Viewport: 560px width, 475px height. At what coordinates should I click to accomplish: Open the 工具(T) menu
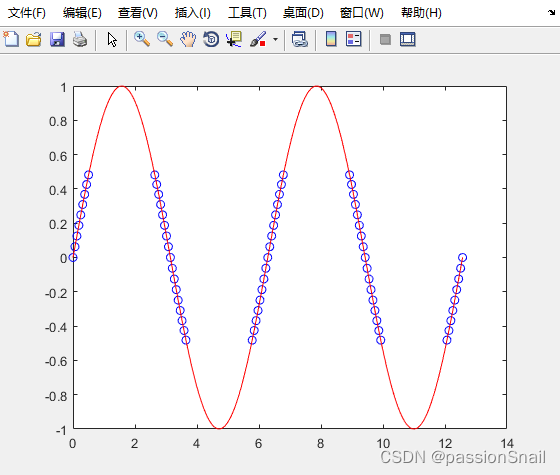coord(247,13)
